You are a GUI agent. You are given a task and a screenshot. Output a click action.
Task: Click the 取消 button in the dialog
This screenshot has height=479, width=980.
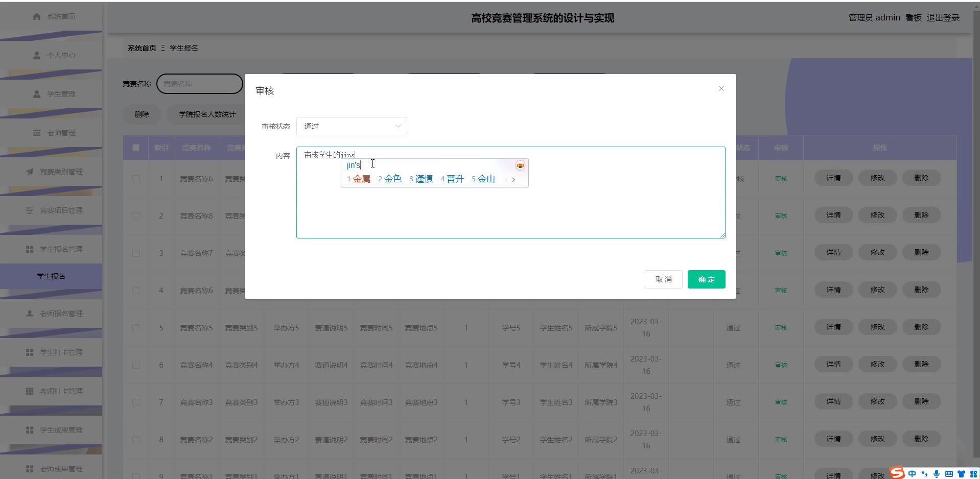(x=663, y=279)
